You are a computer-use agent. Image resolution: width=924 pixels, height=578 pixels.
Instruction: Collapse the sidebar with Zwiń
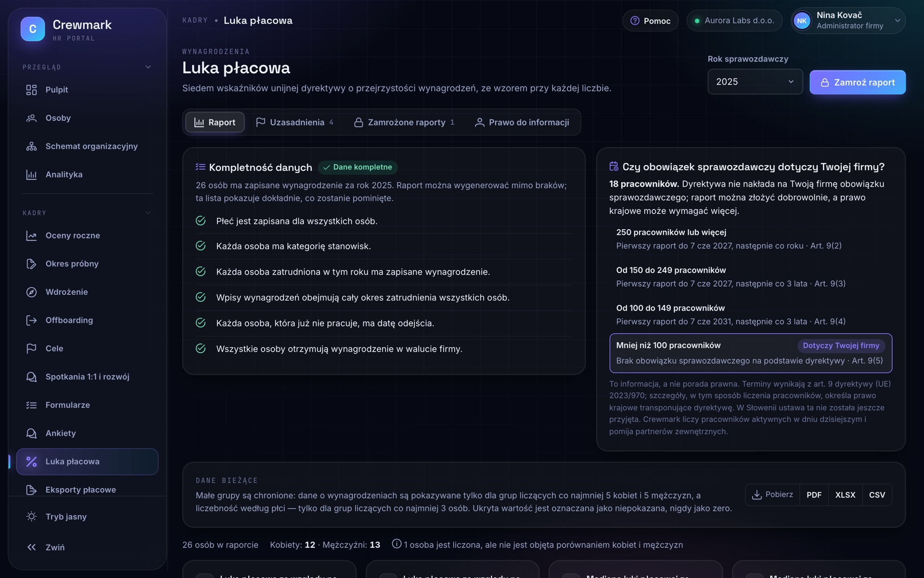click(87, 547)
